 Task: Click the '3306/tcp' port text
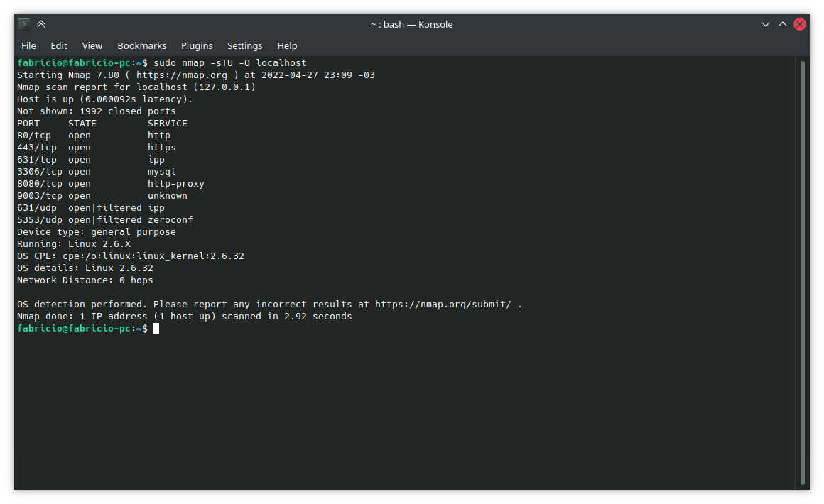coord(39,172)
